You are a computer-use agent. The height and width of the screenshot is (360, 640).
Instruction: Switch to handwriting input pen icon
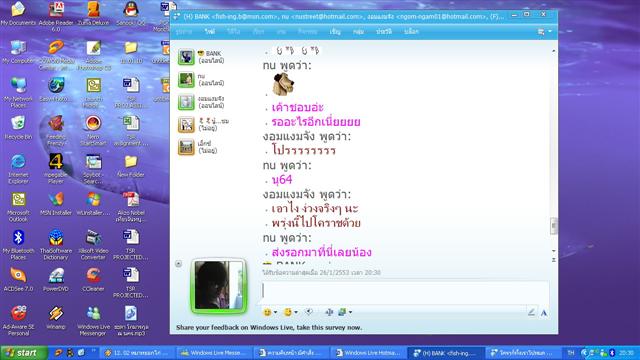point(531,313)
